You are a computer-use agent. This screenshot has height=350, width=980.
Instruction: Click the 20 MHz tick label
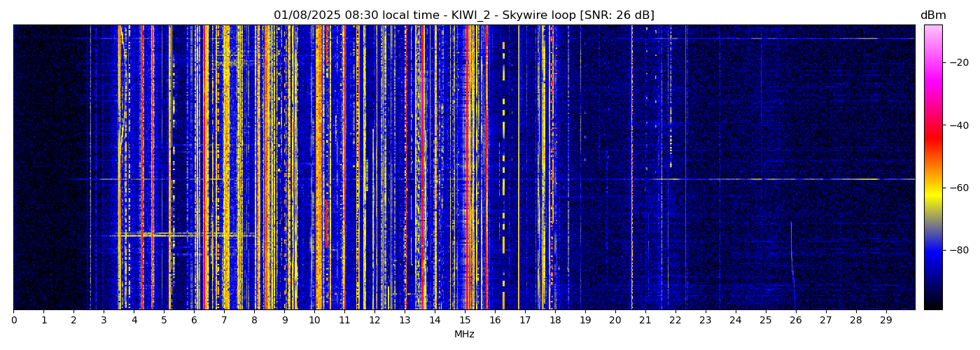[615, 321]
